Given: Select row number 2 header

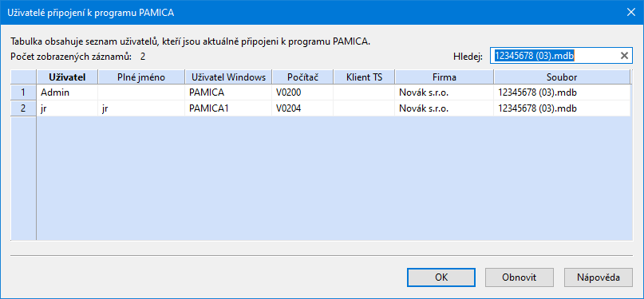Looking at the screenshot, I should (23, 109).
